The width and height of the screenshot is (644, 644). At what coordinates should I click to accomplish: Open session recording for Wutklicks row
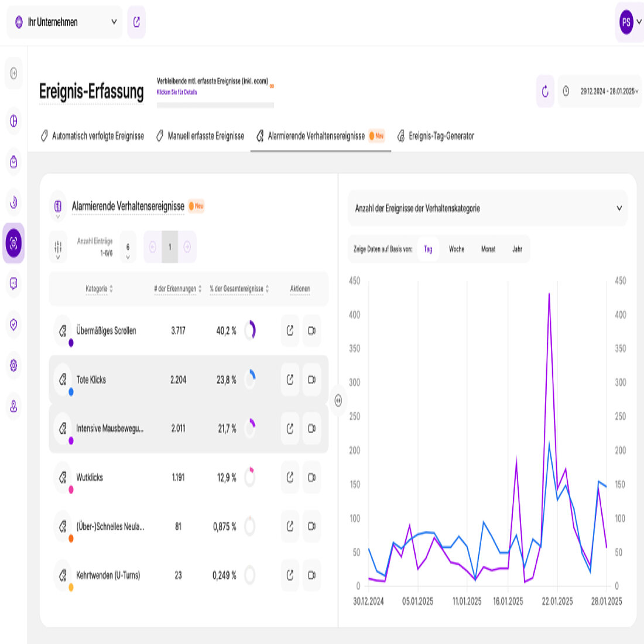pyautogui.click(x=311, y=478)
